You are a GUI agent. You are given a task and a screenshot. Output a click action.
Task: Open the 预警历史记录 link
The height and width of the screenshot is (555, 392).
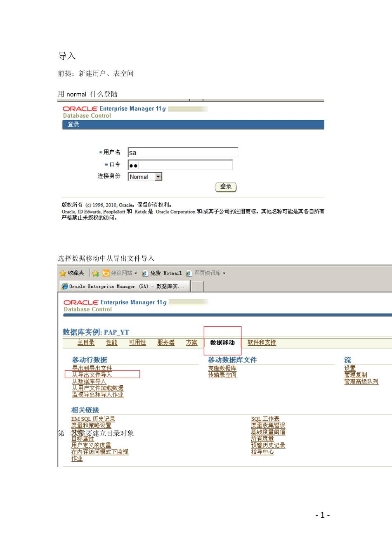pos(268,445)
